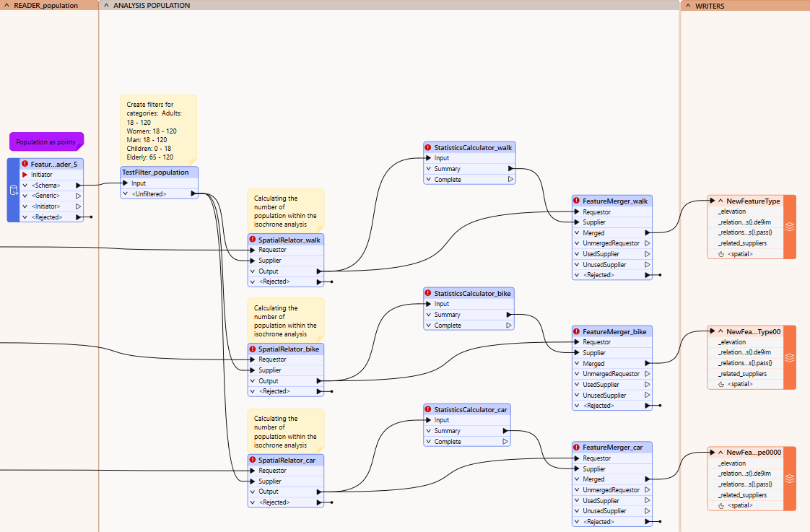Expand the Generic port of FeatureReader_5

[25, 196]
